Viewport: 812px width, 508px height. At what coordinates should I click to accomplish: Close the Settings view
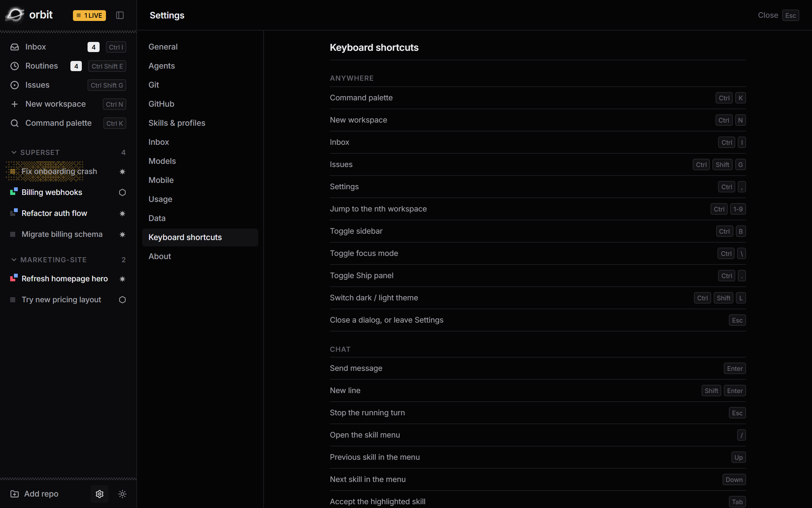click(778, 15)
